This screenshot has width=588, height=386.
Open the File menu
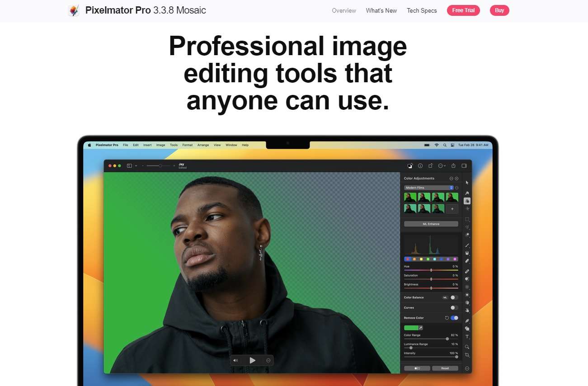tap(125, 145)
